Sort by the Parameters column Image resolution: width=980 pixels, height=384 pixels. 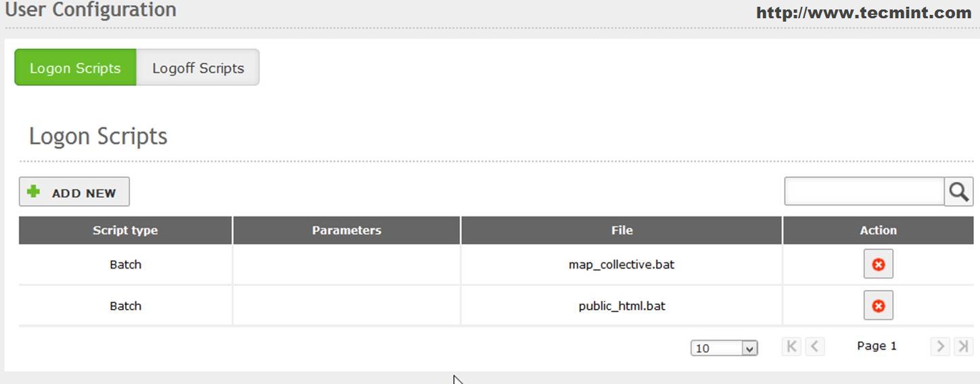(x=346, y=231)
